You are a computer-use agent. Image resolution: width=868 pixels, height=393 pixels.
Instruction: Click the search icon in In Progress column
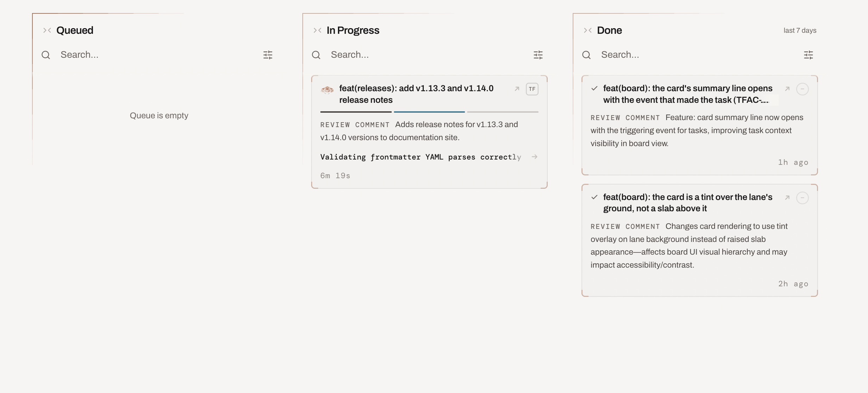pyautogui.click(x=316, y=55)
